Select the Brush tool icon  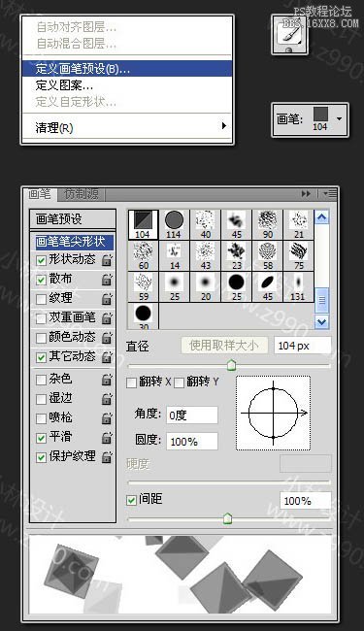pyautogui.click(x=290, y=35)
